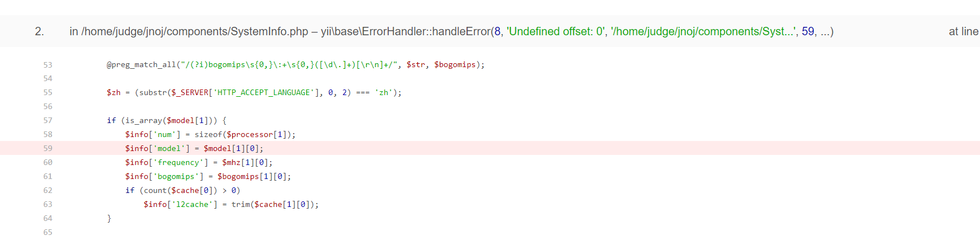Click the is_array($model[1]) condition line
Viewport: 980px width, 245px height.
tap(167, 121)
